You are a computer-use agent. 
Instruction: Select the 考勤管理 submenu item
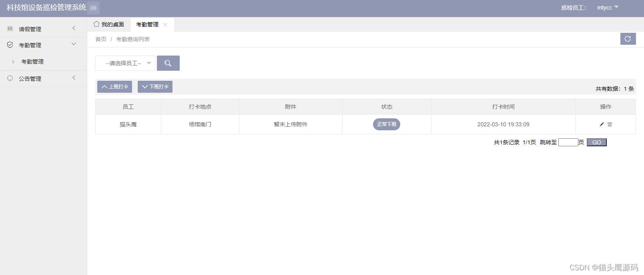32,62
